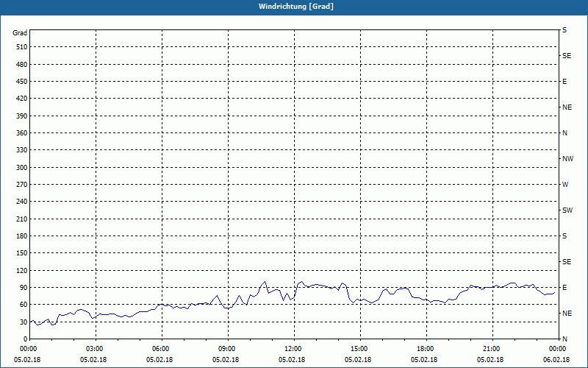Select the 00:00 label above 06.02.18
This screenshot has width=588, height=368.
point(559,349)
